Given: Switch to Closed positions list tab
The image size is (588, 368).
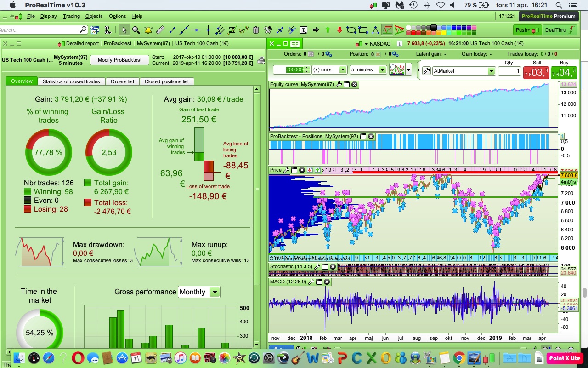Looking at the screenshot, I should coord(167,81).
